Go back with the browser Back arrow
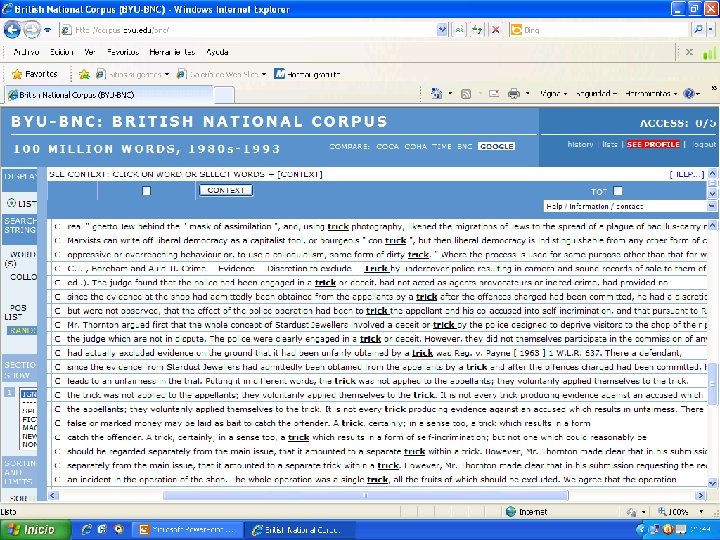 [12, 30]
